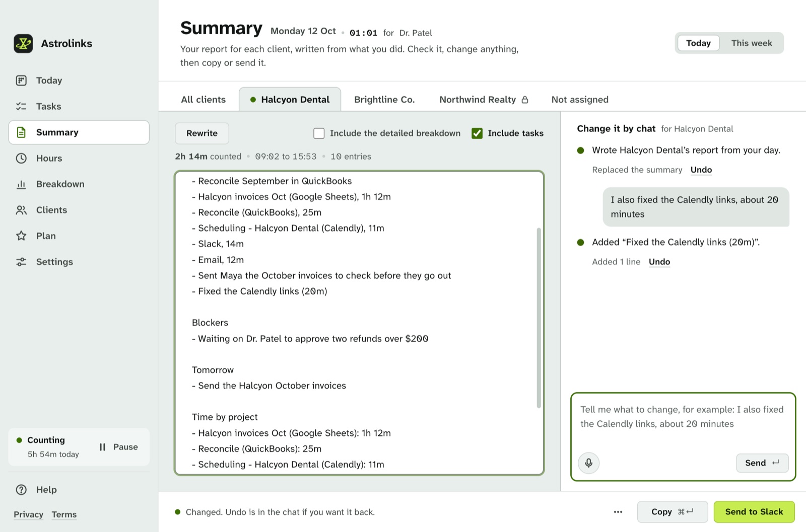Click 'Reconcile September in QuickBooks' line

click(272, 181)
